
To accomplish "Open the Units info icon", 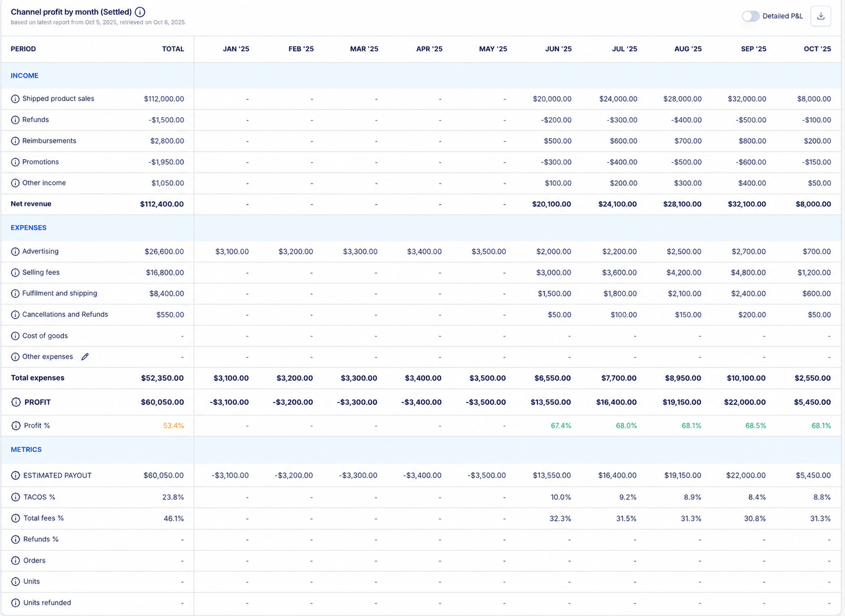I will pyautogui.click(x=16, y=581).
